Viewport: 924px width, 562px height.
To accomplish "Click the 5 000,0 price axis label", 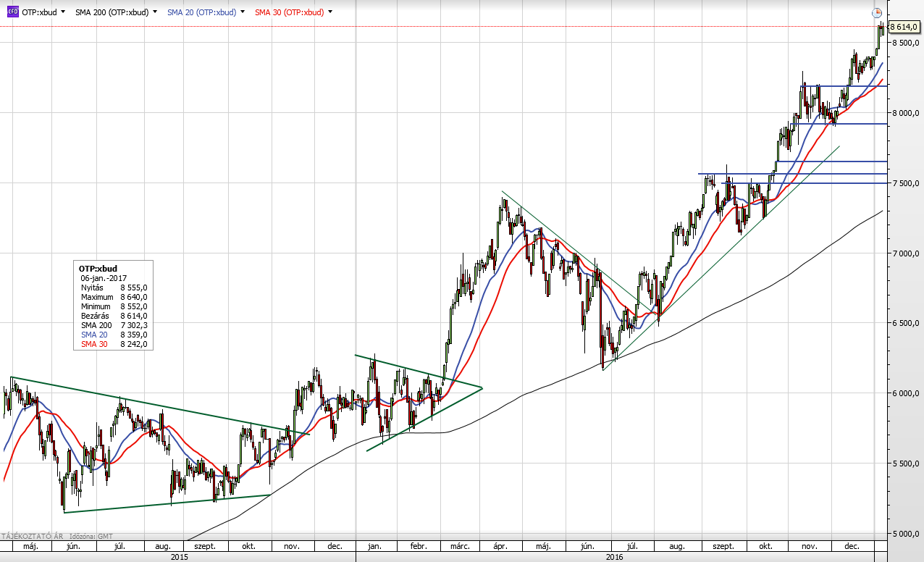I will 906,534.
